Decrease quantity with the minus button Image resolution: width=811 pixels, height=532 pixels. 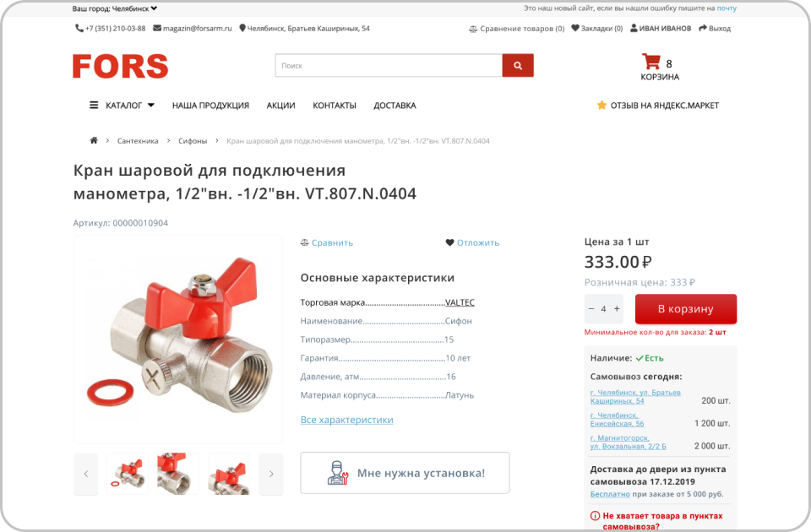[591, 309]
